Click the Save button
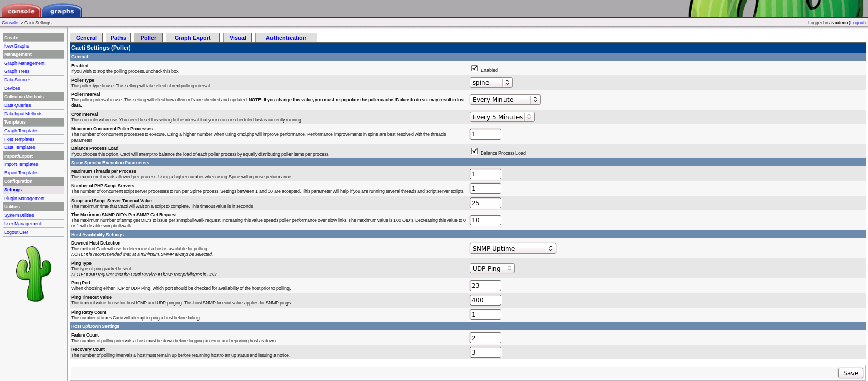 pos(850,373)
